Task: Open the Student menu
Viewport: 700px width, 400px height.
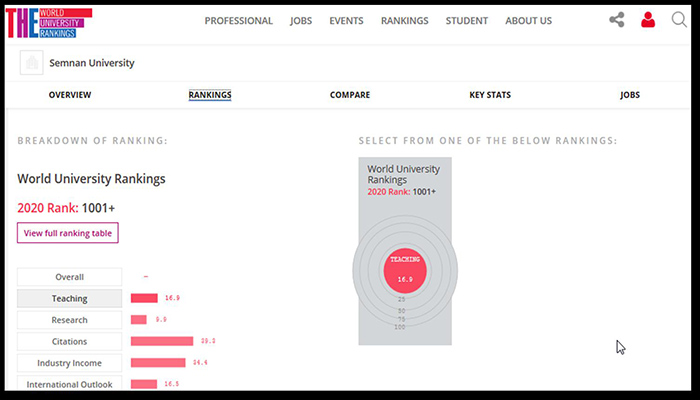Action: 467,21
